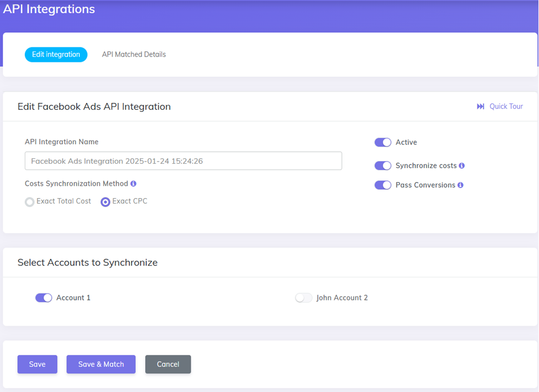Switch to the Edit integration tab
539x392 pixels.
click(x=56, y=54)
